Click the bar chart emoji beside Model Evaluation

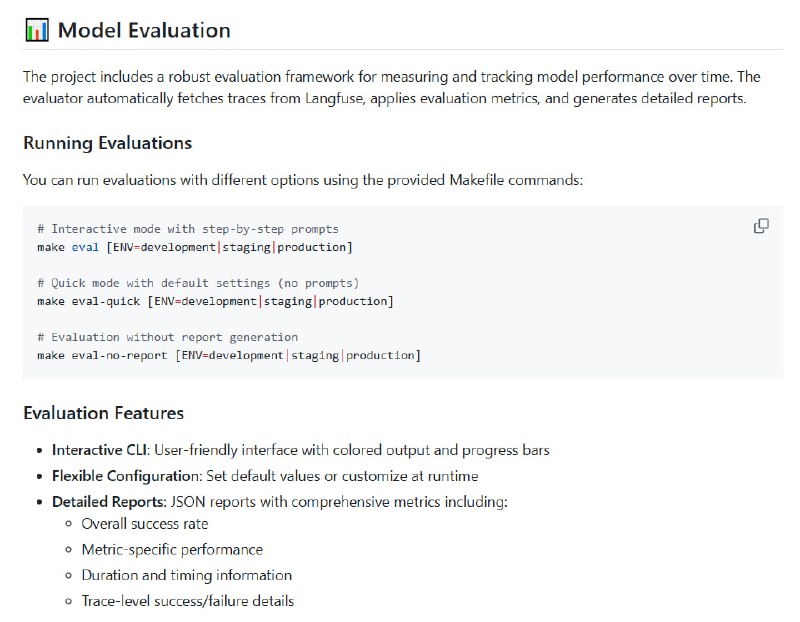(36, 31)
